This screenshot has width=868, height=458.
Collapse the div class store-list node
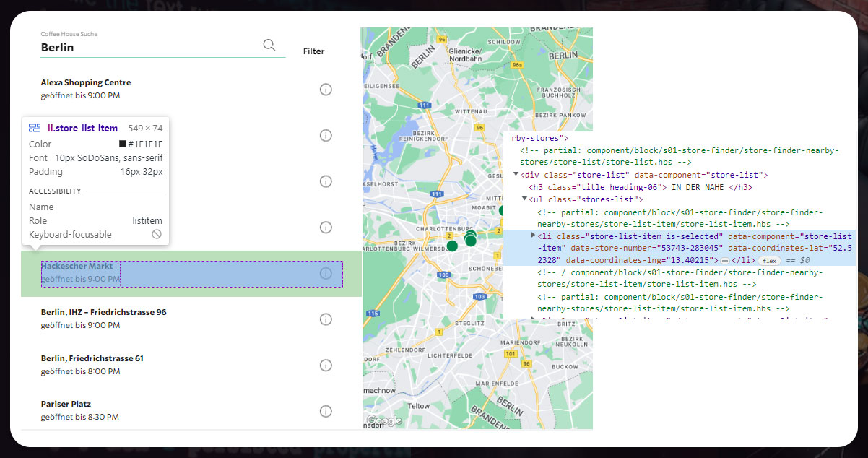[516, 175]
